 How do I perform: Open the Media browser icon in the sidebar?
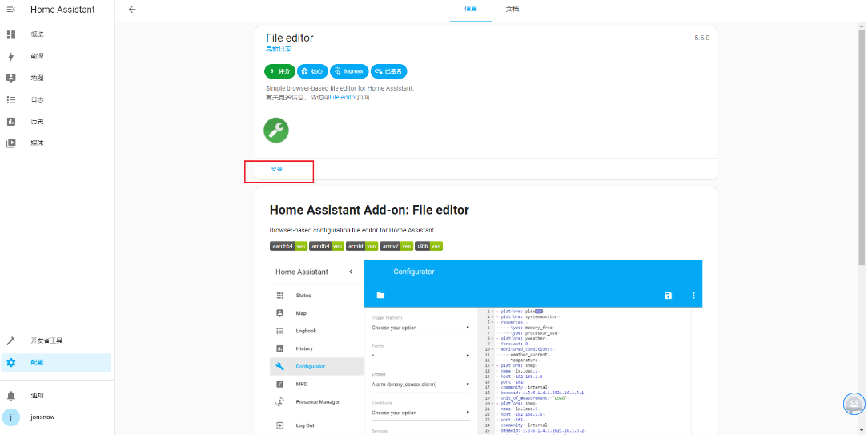11,143
